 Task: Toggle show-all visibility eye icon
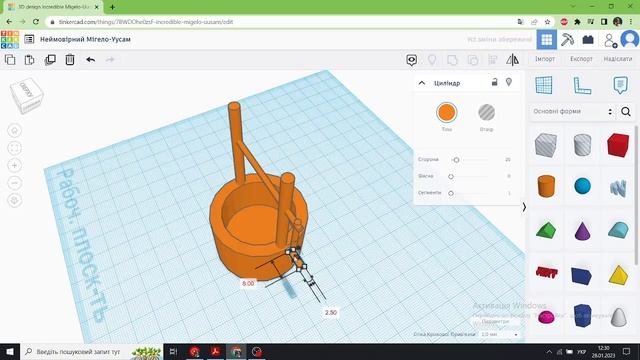[x=411, y=60]
